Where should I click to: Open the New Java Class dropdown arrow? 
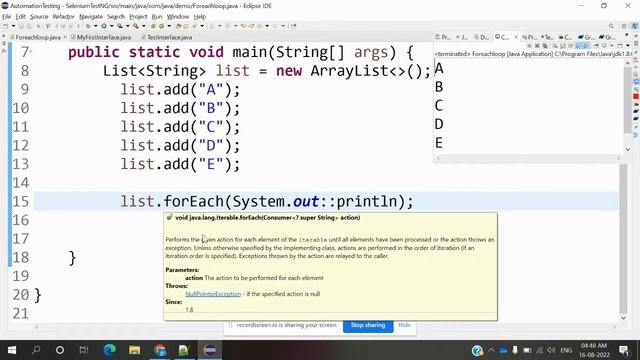click(169, 26)
